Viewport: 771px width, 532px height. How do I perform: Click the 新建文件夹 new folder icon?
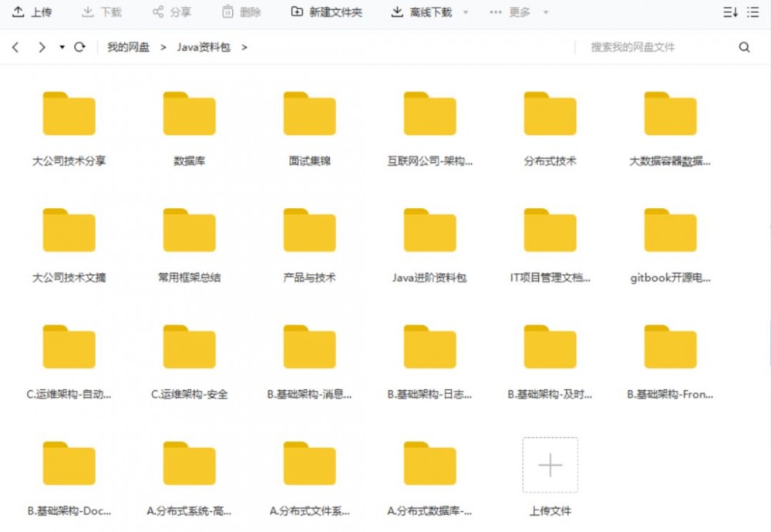tap(297, 12)
